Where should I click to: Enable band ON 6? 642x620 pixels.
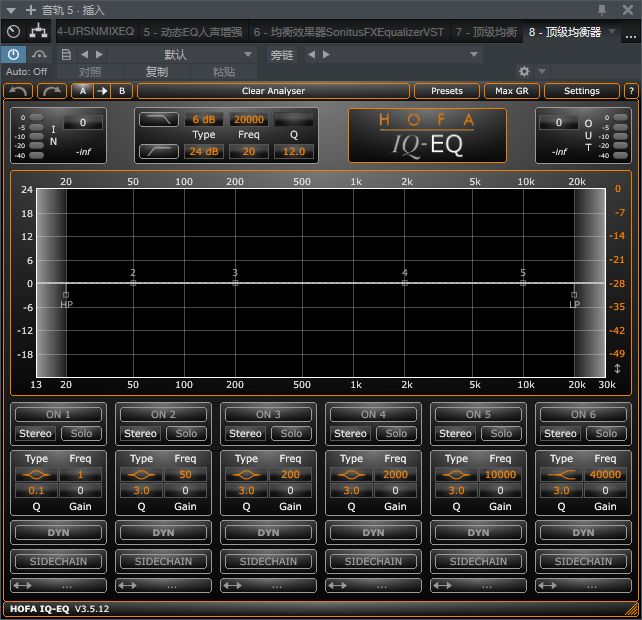click(583, 414)
